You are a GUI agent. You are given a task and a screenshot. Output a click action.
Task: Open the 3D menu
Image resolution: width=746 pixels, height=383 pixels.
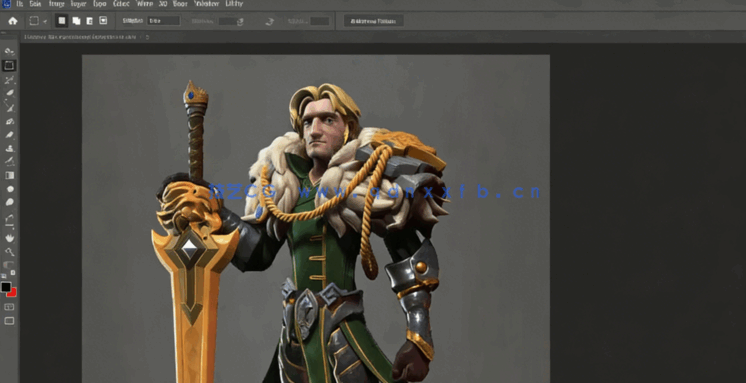pyautogui.click(x=163, y=4)
